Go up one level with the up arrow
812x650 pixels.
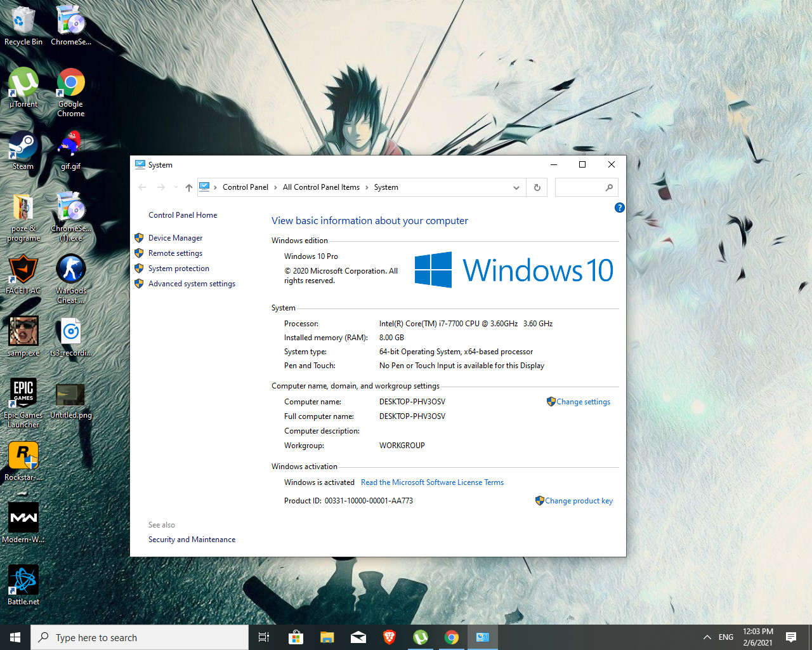(x=189, y=187)
